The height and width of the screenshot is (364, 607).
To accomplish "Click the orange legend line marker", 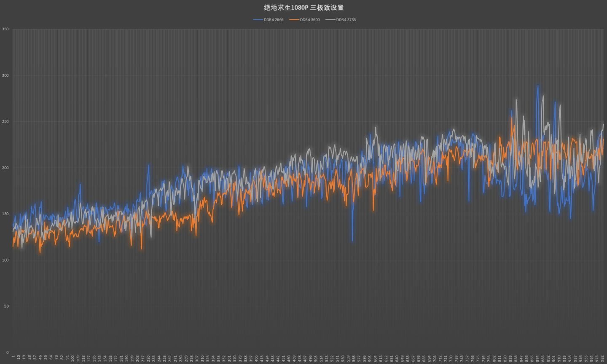I will (294, 20).
